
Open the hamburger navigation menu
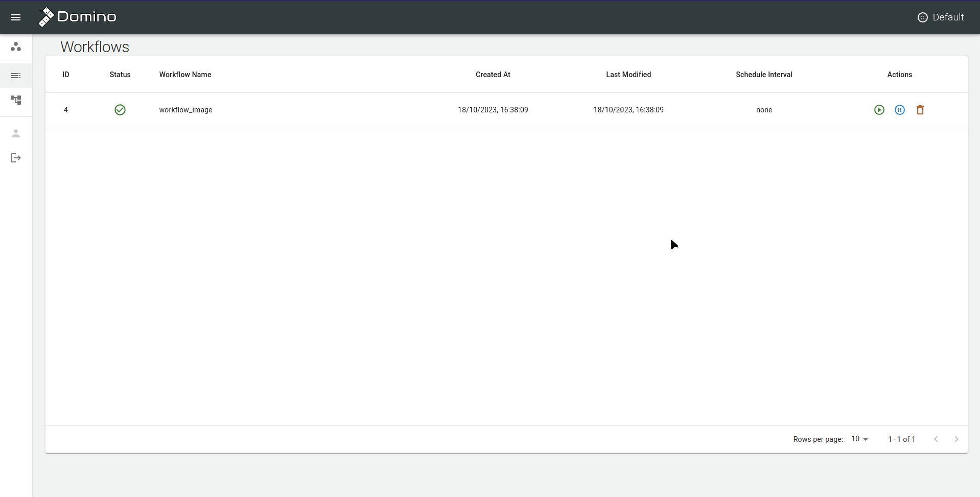pyautogui.click(x=16, y=17)
